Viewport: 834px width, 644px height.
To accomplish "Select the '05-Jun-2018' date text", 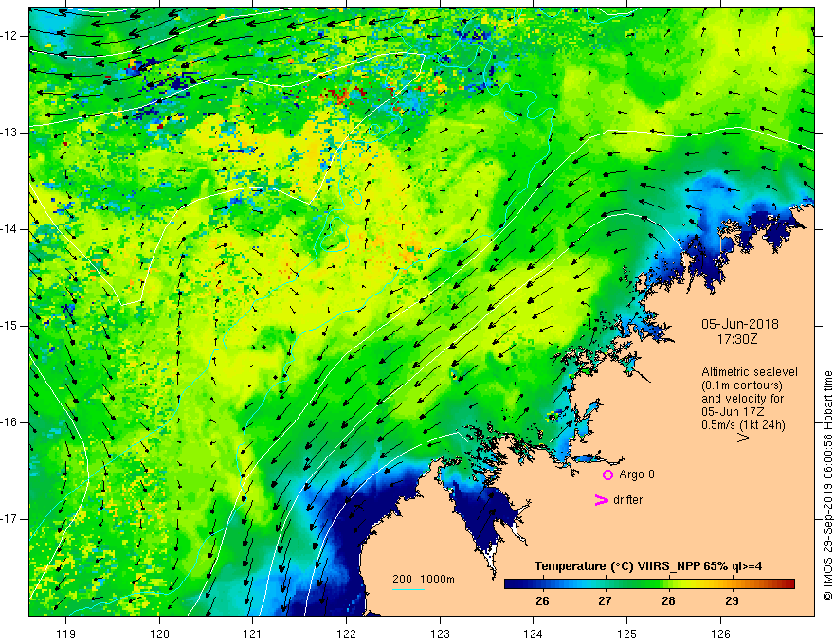I will pyautogui.click(x=740, y=324).
